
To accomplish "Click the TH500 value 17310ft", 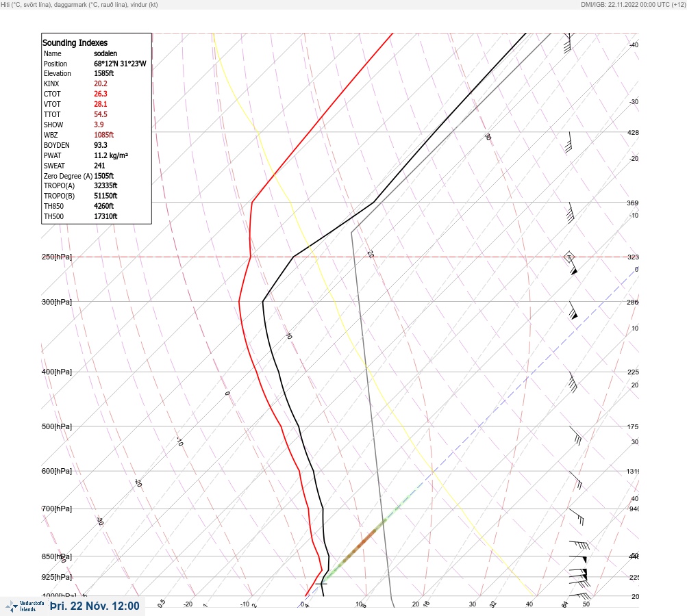I will [x=105, y=216].
